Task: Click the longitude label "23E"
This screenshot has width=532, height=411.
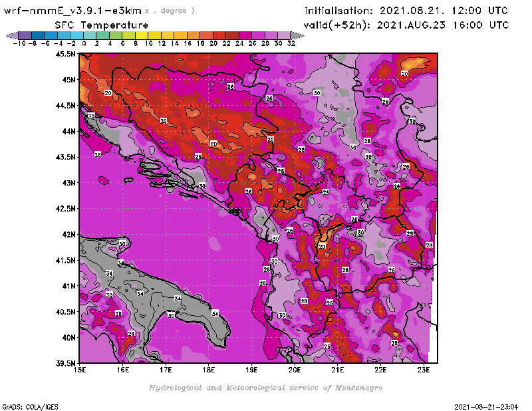Action: tap(424, 370)
